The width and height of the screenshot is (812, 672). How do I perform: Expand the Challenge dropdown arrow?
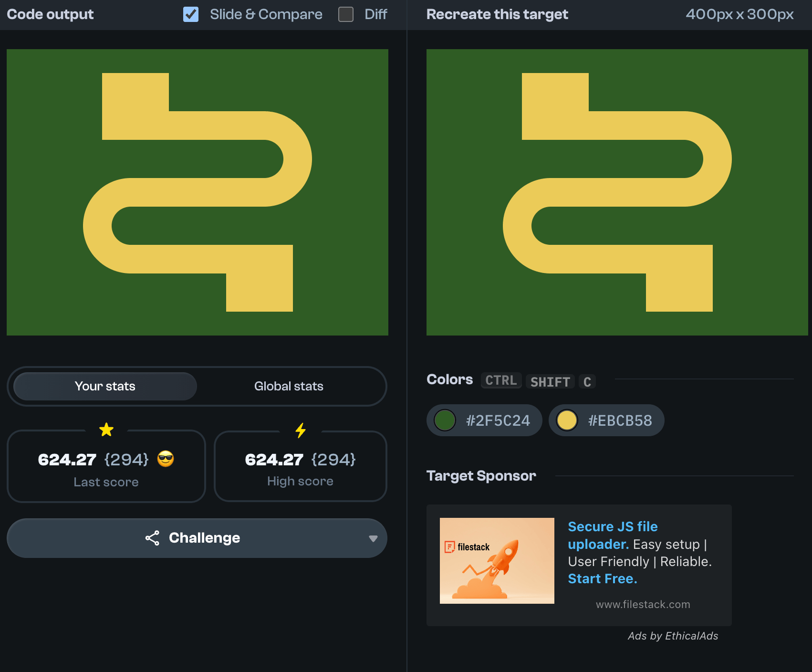point(373,538)
